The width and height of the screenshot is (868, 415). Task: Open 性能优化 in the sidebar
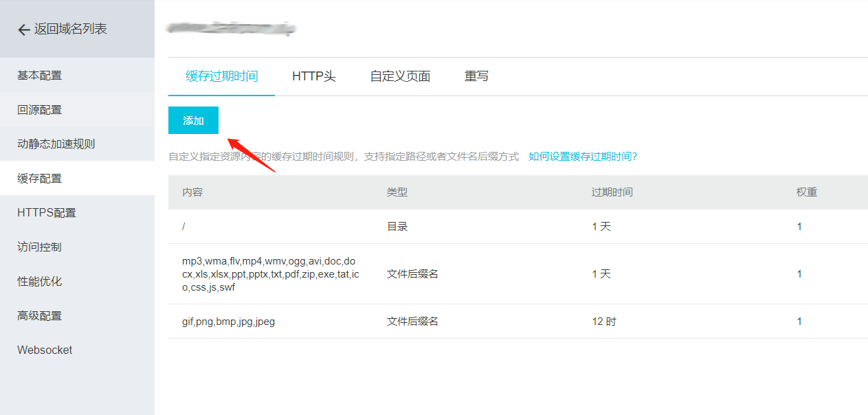pos(39,282)
